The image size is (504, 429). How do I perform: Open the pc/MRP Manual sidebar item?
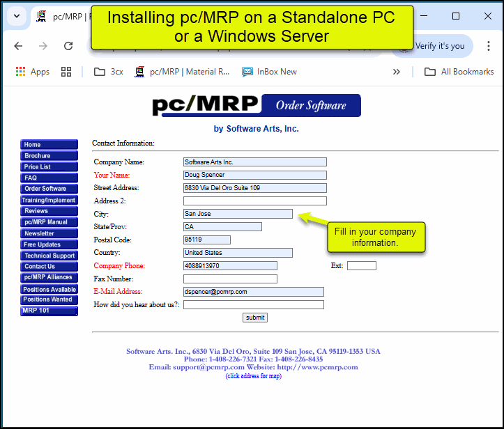tap(49, 222)
